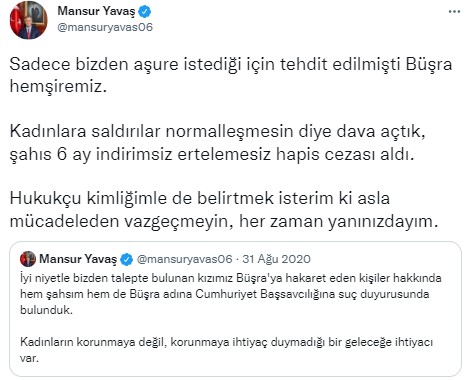Open the main author name Mansur Yavaş
Viewport: 475px width, 380px height.
(x=96, y=11)
